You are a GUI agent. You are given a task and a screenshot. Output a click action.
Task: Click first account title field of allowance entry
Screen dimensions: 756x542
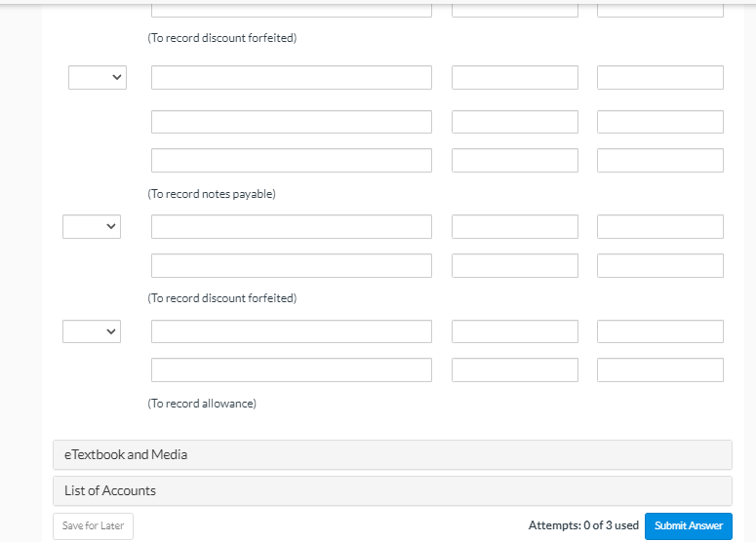click(x=292, y=331)
